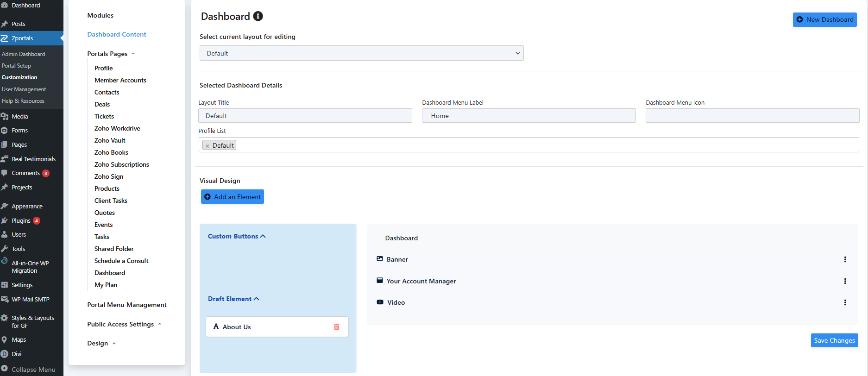
Task: Open Zoho Workdrive portal page
Action: tap(117, 128)
